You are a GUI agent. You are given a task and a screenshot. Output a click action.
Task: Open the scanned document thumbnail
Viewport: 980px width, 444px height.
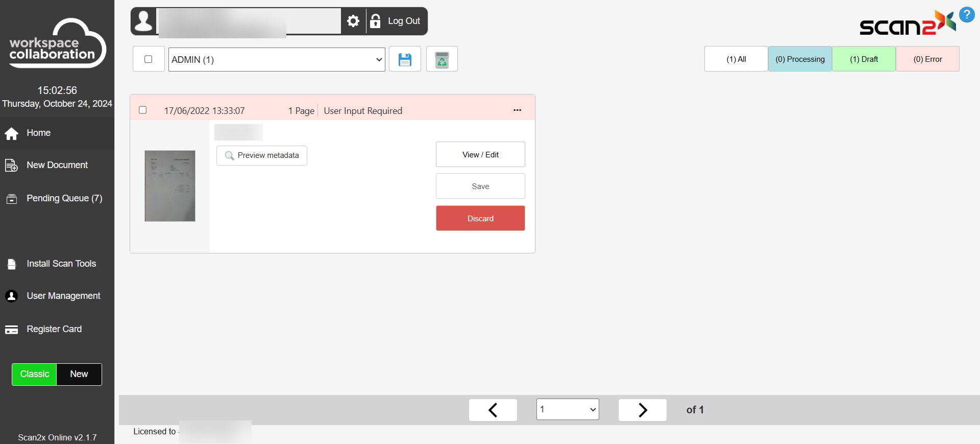170,186
